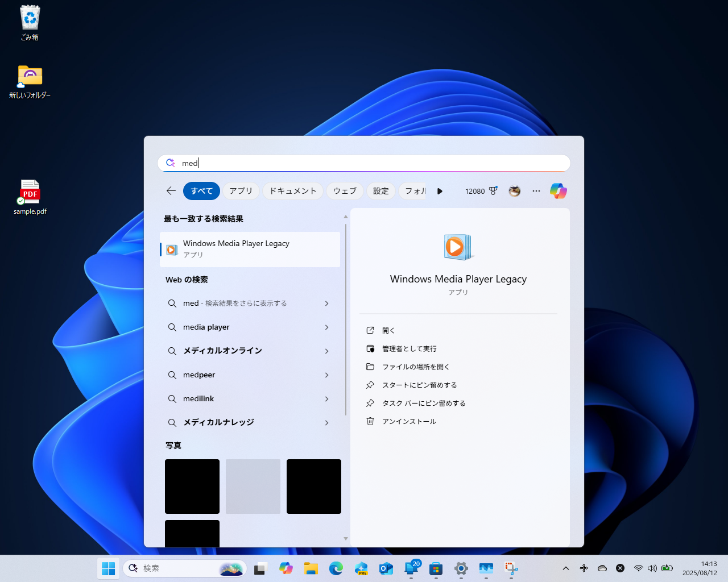Switch to the ドキュメント filter tab
This screenshot has height=582, width=728.
point(292,191)
